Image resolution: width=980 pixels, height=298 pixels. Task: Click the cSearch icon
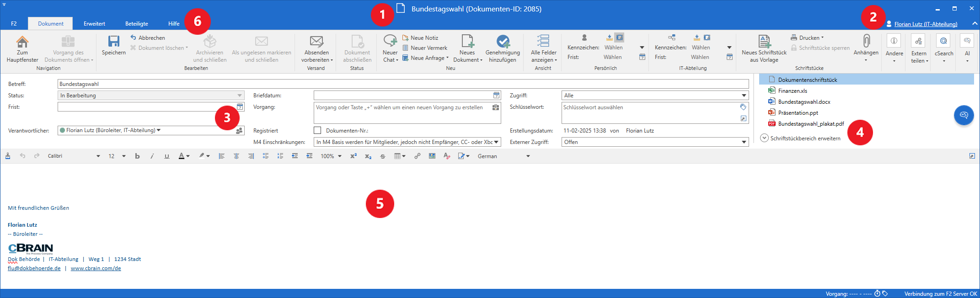click(943, 41)
